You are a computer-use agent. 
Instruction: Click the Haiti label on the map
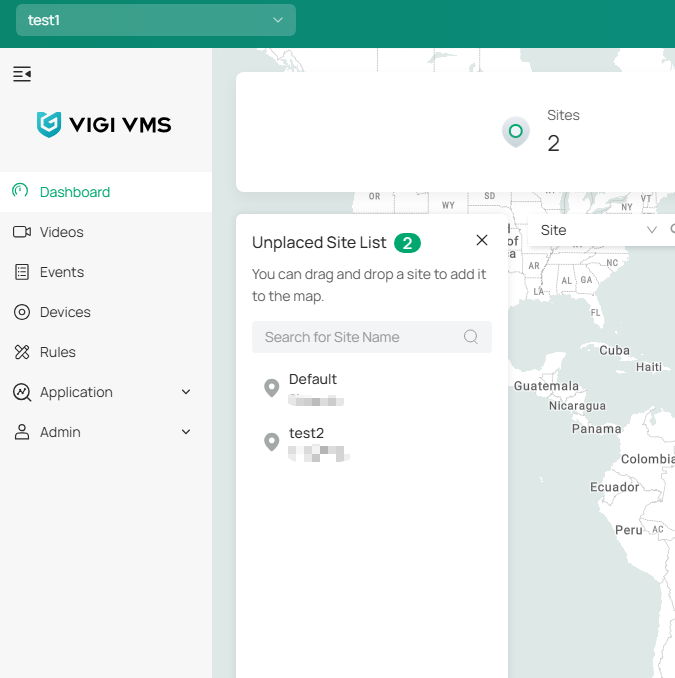pyautogui.click(x=649, y=367)
